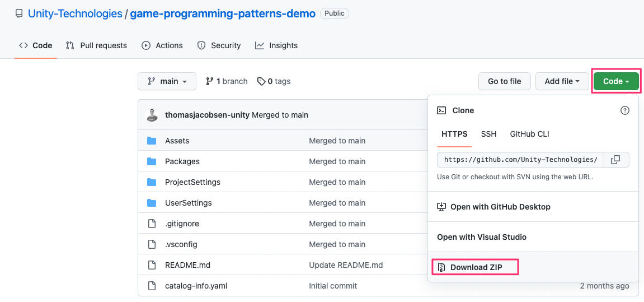The height and width of the screenshot is (302, 644).
Task: Open the thomasjacobsen-unity author link
Action: 207,115
